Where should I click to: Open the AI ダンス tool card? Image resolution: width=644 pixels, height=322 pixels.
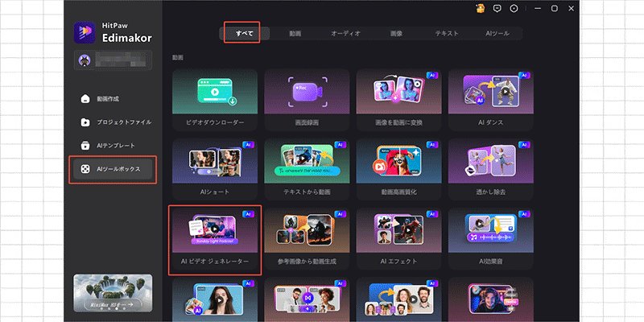[x=491, y=100]
